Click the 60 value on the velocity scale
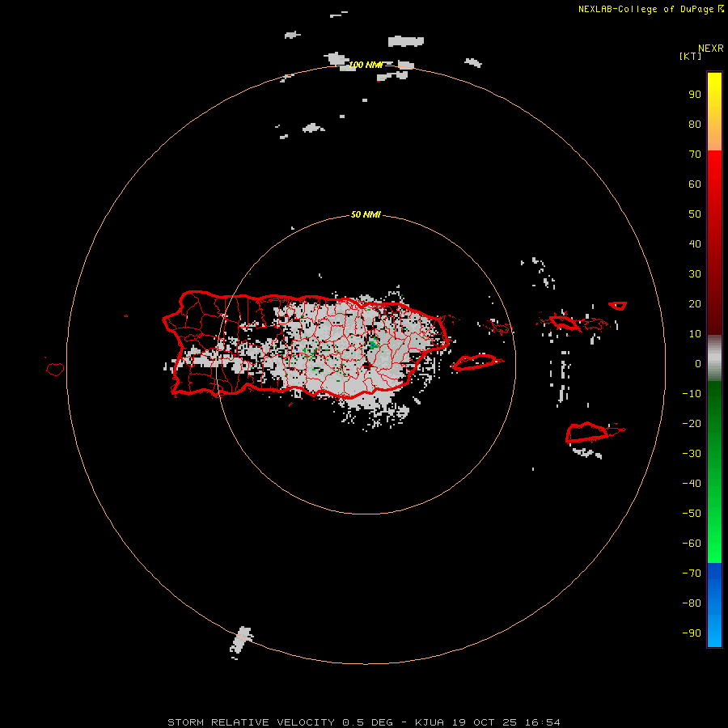Viewport: 728px width, 728px height. tap(695, 184)
